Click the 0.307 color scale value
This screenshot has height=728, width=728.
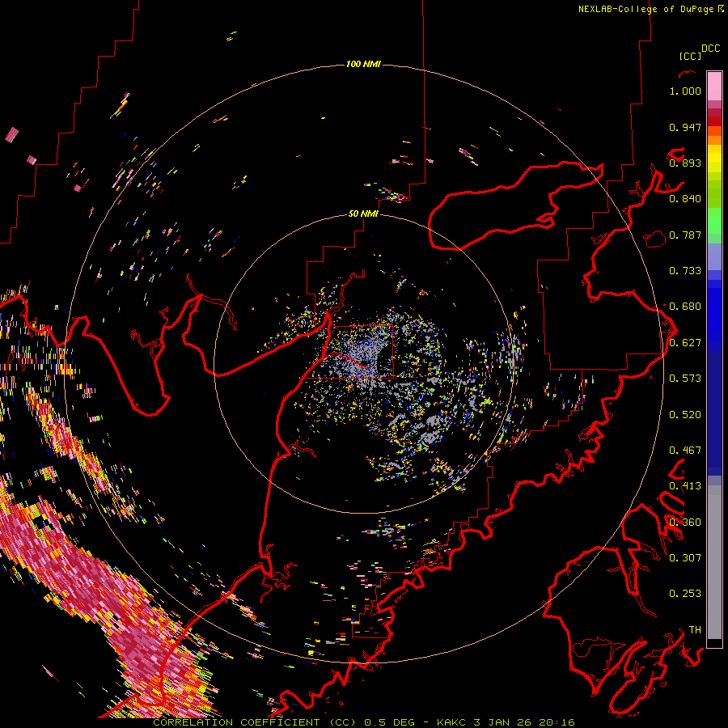click(x=685, y=558)
